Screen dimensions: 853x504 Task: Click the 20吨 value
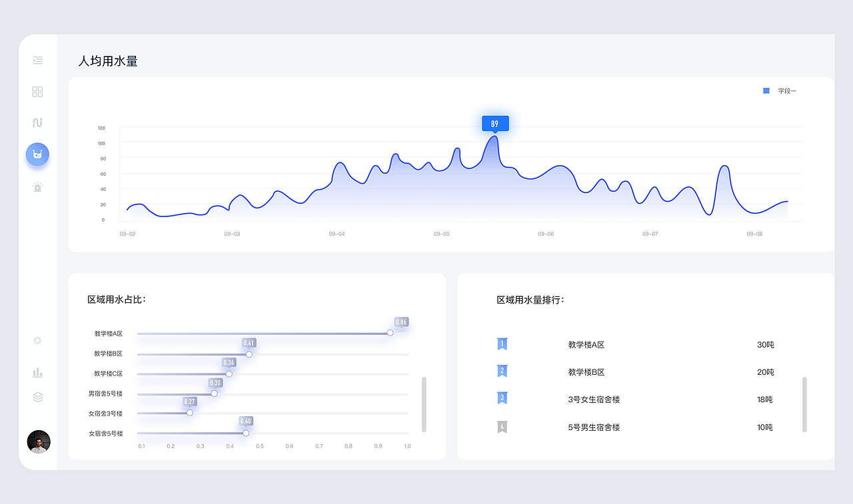click(x=766, y=372)
